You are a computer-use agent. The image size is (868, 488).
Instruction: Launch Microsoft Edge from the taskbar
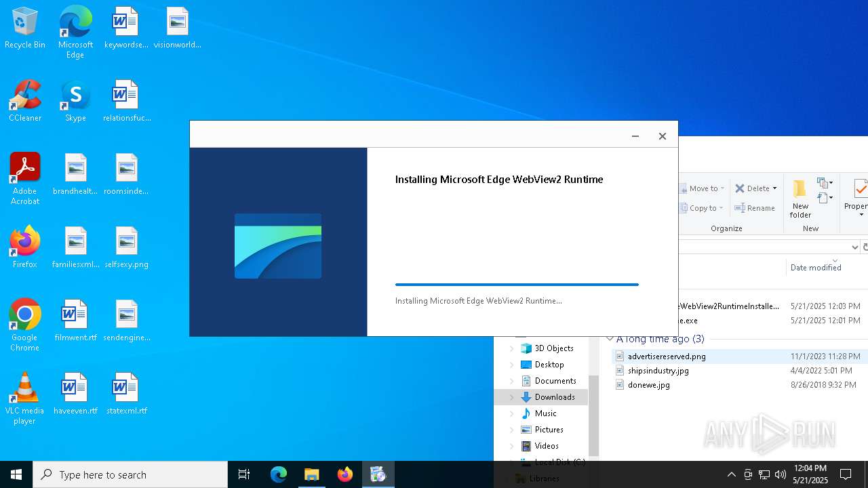coord(279,474)
